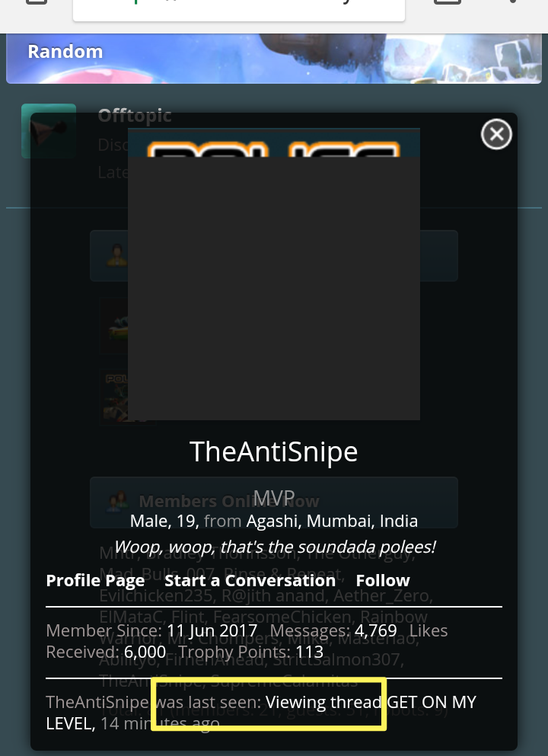Click the Offtopic forum megaphone icon

[49, 131]
